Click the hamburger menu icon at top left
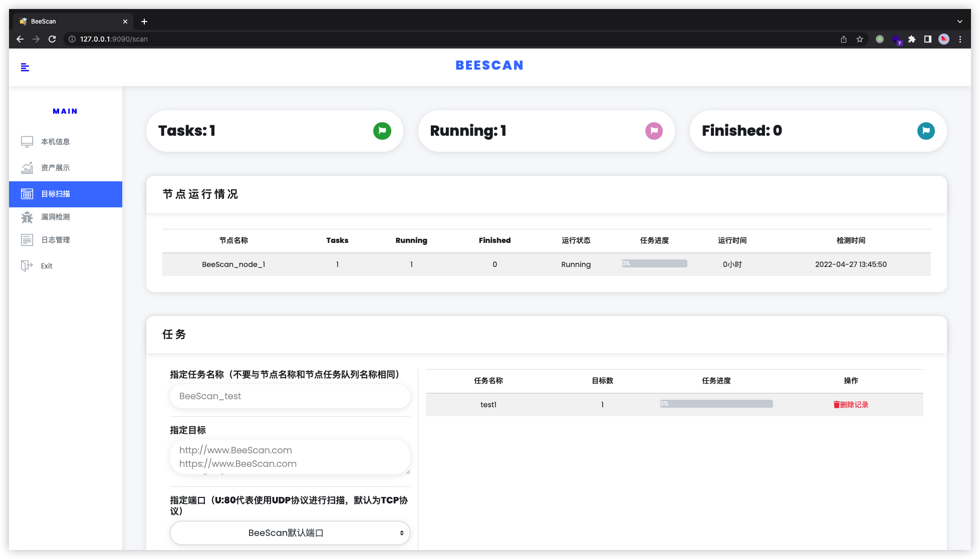The width and height of the screenshot is (980, 559). tap(25, 67)
